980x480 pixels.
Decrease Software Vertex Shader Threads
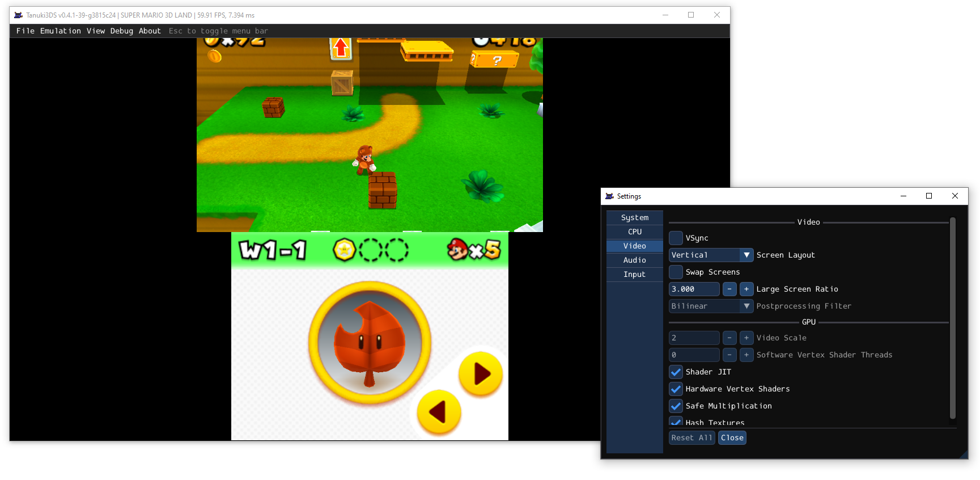click(x=729, y=355)
